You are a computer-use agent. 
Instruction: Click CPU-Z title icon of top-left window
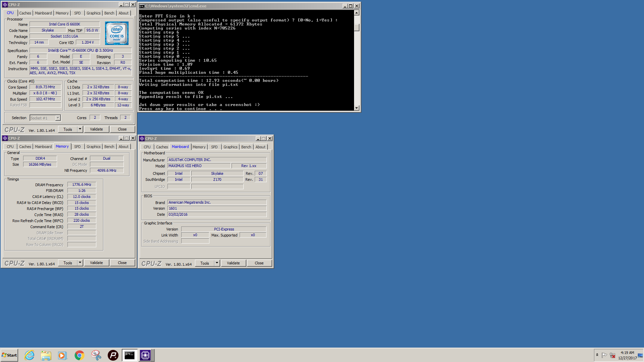(5, 5)
